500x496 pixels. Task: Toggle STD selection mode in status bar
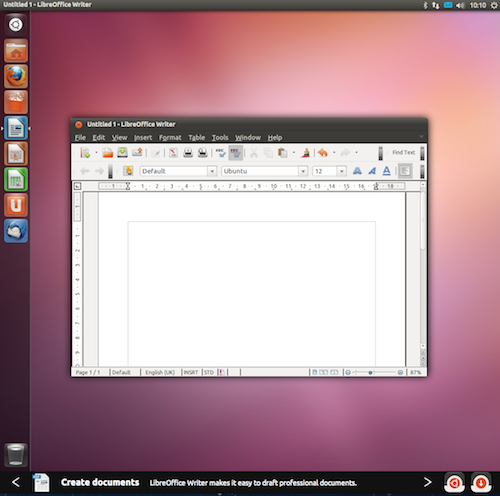[209, 372]
